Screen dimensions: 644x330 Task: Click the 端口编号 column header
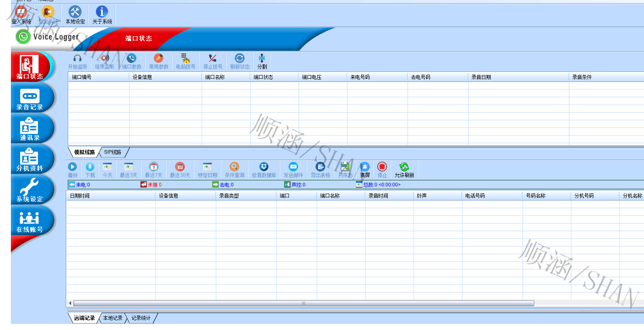[x=99, y=77]
